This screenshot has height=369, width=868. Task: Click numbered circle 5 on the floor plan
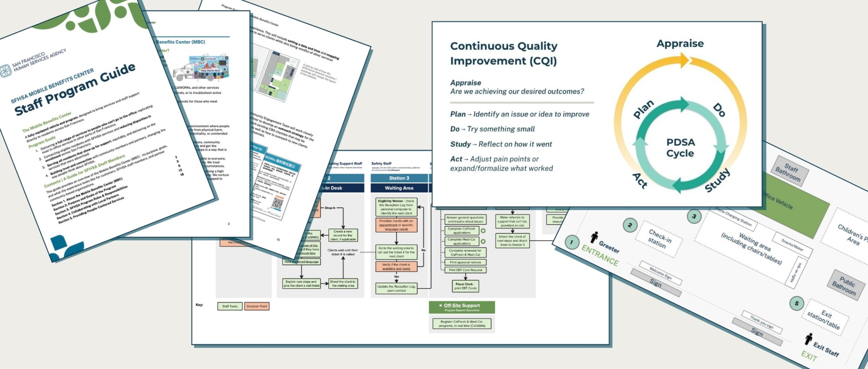point(796,303)
